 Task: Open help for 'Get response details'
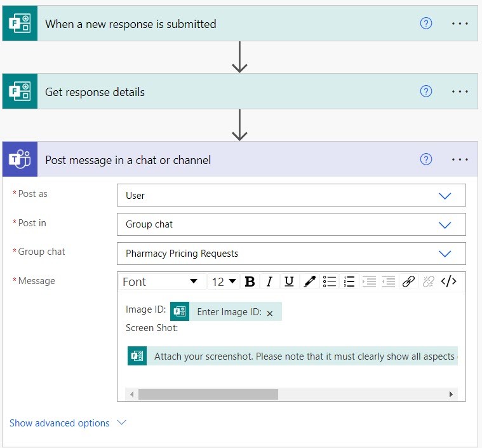click(425, 92)
